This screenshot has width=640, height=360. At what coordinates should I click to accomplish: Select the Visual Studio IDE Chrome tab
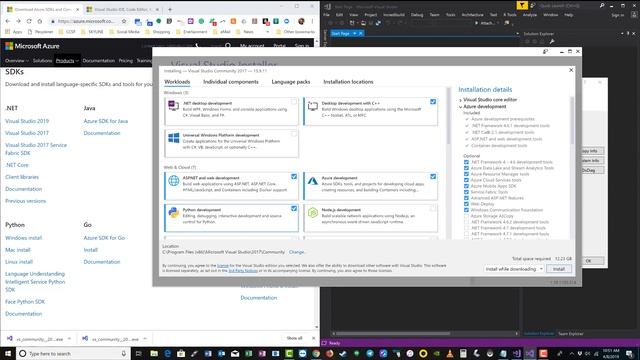[x=122, y=9]
